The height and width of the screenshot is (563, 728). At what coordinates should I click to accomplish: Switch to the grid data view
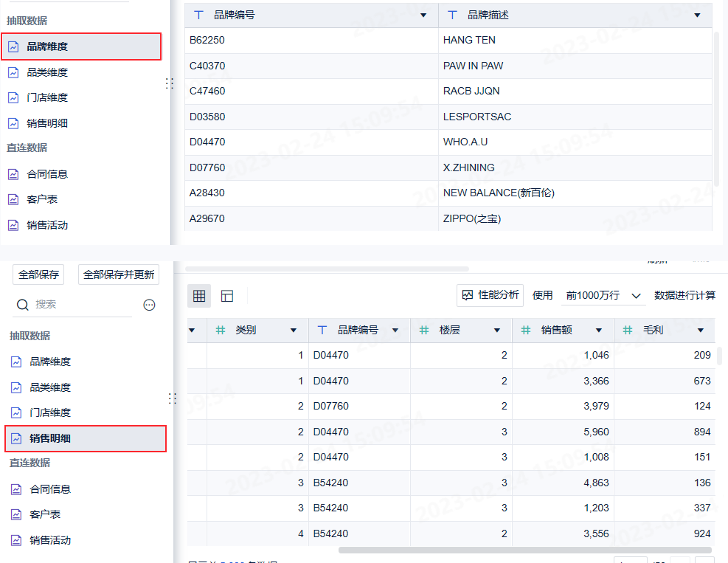[199, 296]
